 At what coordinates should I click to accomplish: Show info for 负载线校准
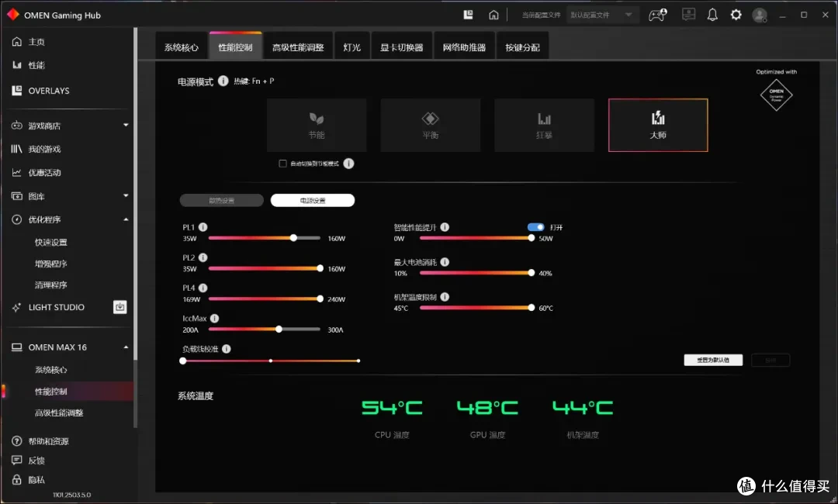point(227,349)
